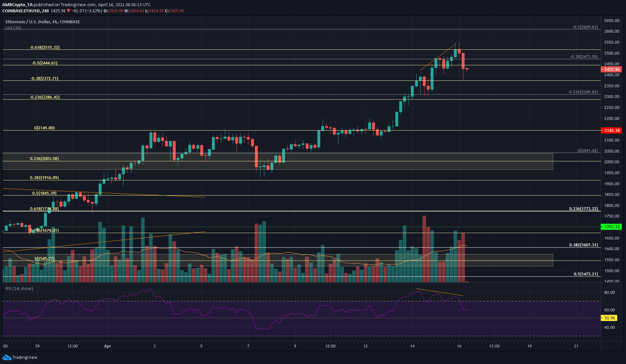This screenshot has width=626, height=364.
Task: Click the 16 date label on time axis
Action: point(459,346)
